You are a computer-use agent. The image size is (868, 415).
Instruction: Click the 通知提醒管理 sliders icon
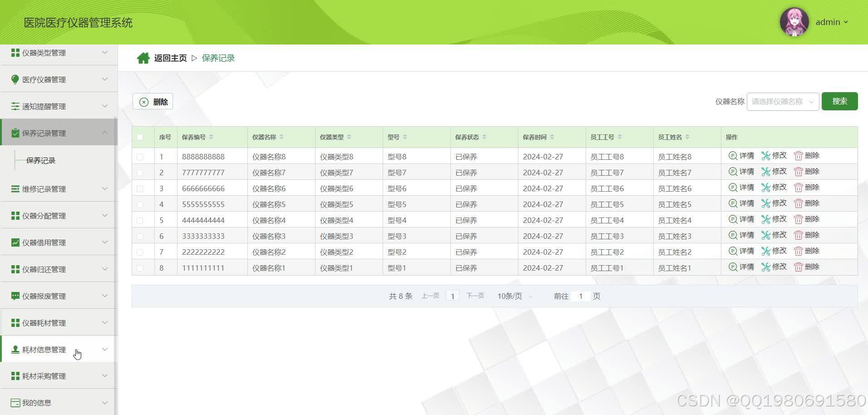click(x=15, y=106)
